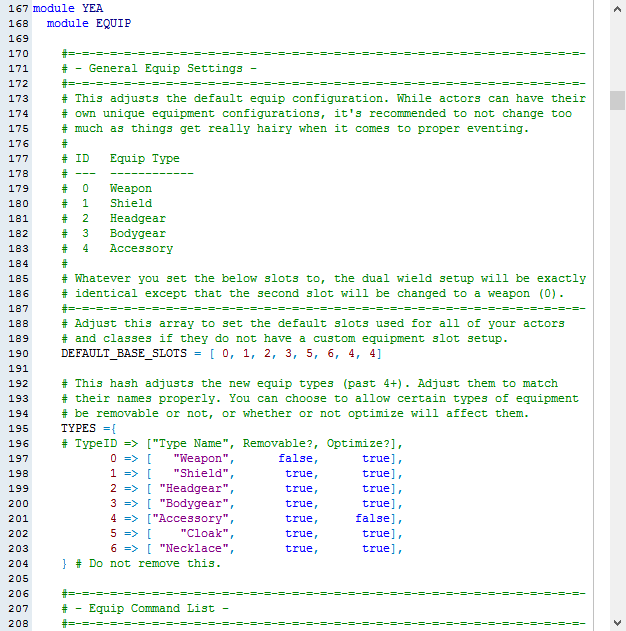This screenshot has height=631, width=626.
Task: Click the "3 Bodygear" comment on line 182
Action: (113, 233)
